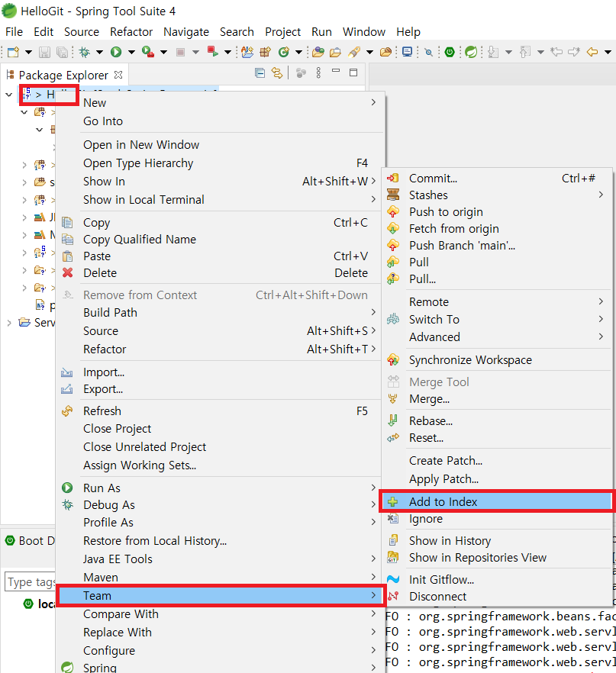Viewport: 616px width, 673px height.
Task: Select Rebase... in Team submenu
Action: [497, 421]
